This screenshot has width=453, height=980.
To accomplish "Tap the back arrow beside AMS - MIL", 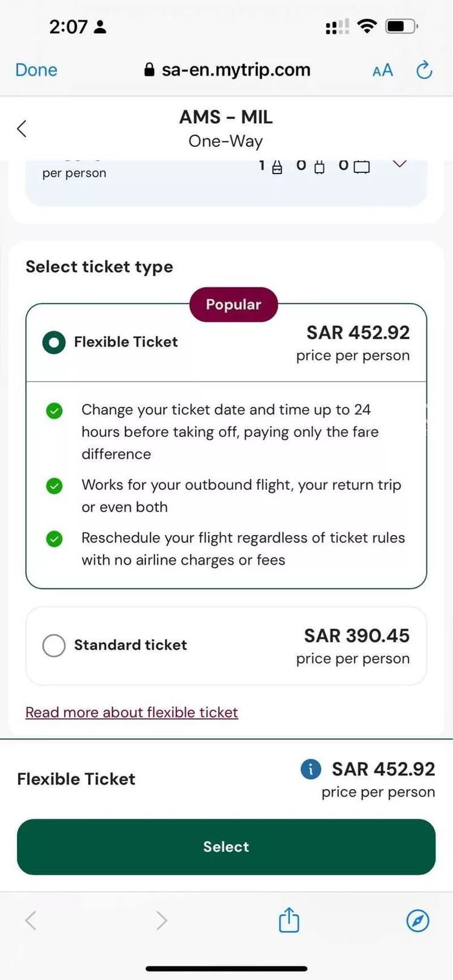I will (22, 129).
